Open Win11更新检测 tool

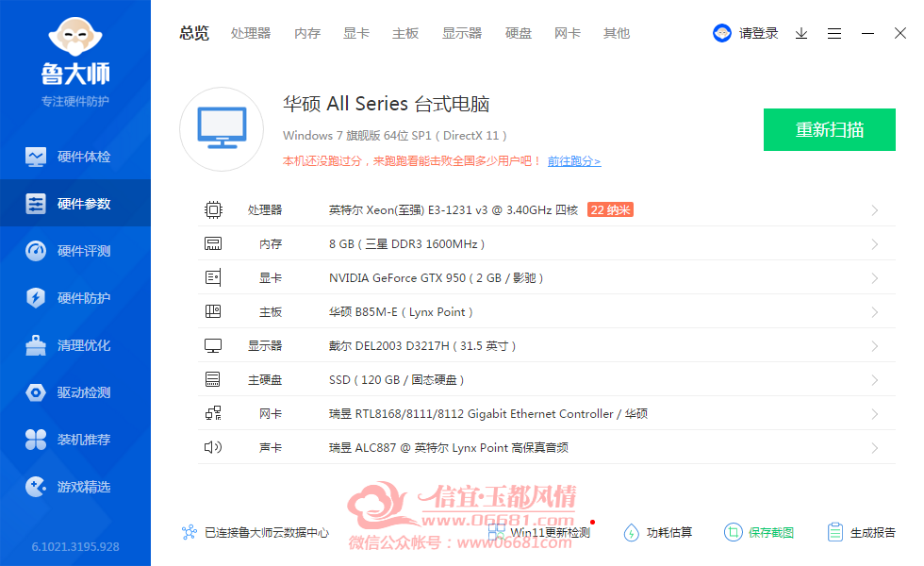click(539, 532)
